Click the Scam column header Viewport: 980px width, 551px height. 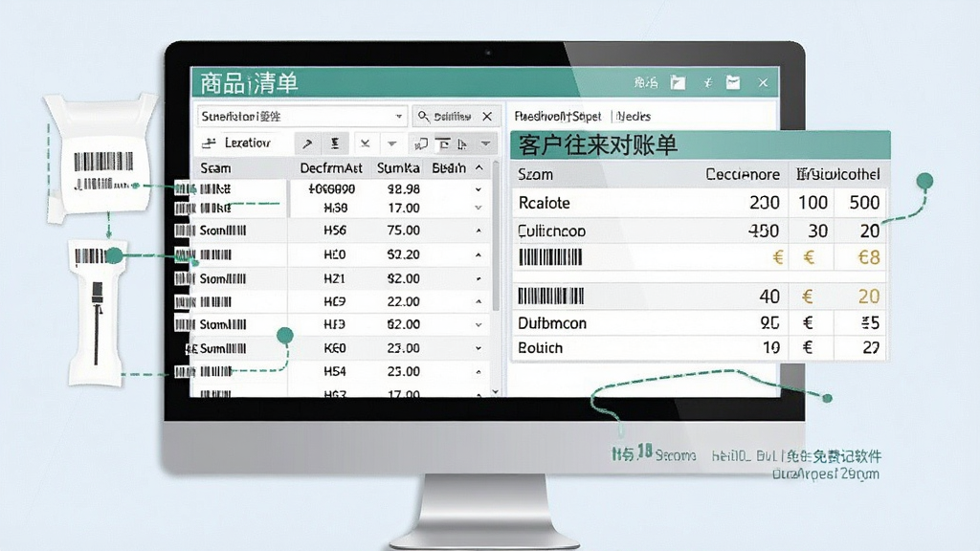click(x=215, y=168)
